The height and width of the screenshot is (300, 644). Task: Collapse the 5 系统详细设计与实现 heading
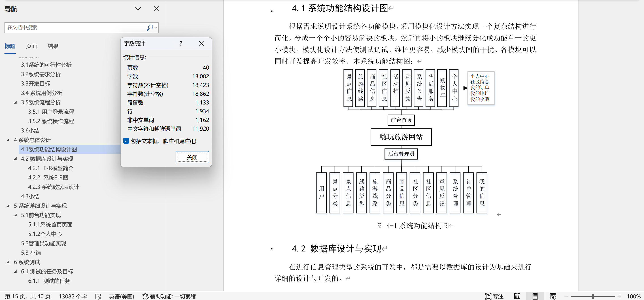coord(8,206)
